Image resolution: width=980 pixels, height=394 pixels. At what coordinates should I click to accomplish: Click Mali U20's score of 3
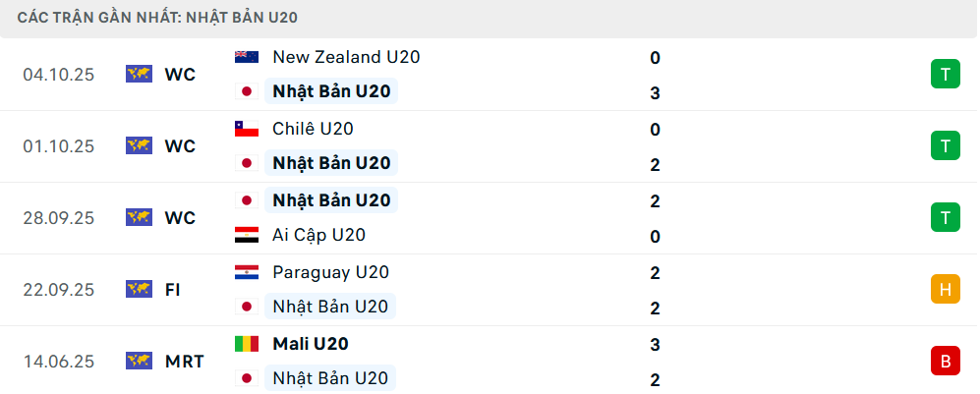tap(655, 345)
